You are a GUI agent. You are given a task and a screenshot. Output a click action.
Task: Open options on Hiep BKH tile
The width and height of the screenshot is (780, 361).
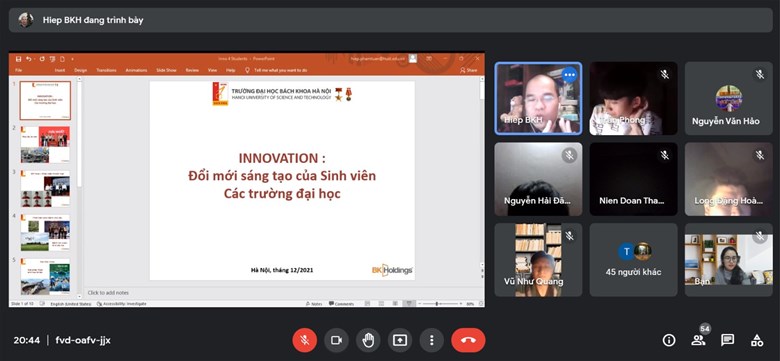coord(570,75)
